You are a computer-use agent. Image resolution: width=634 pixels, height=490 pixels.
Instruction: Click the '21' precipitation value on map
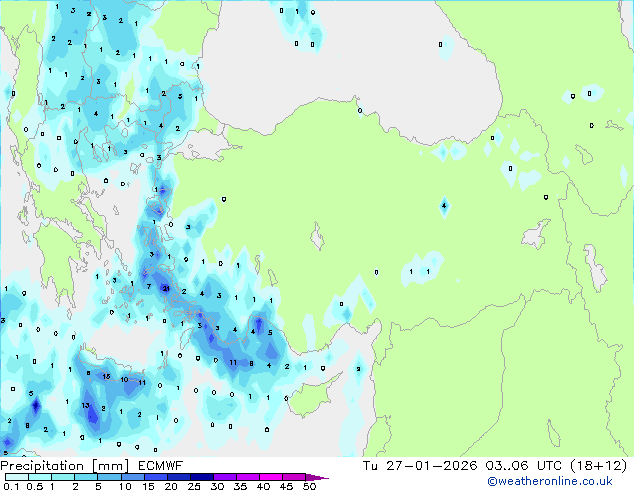pos(166,288)
